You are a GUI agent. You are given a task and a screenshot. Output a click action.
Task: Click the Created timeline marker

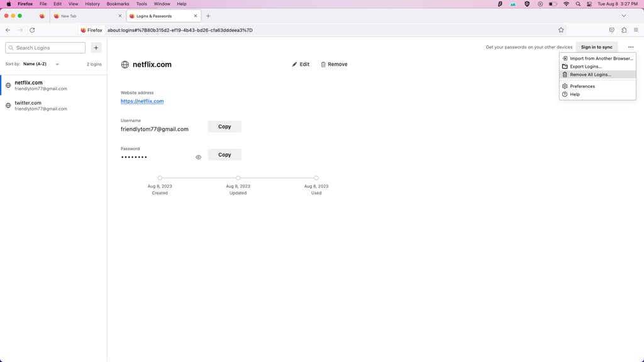160,178
